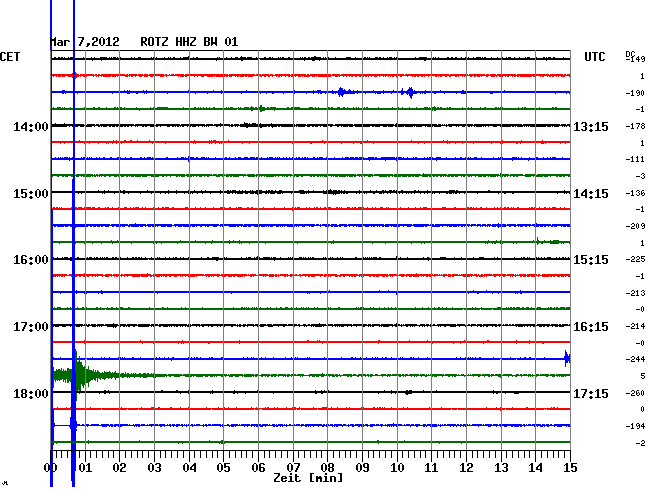This screenshot has height=494, width=650.
Task: Click the "13:15" UTC time label
Action: (591, 127)
